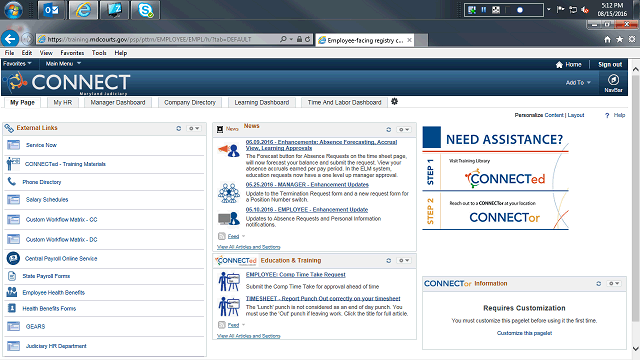This screenshot has width=640, height=360.
Task: Click the Custom Workflow Matrix - DC icon
Action: [13, 239]
